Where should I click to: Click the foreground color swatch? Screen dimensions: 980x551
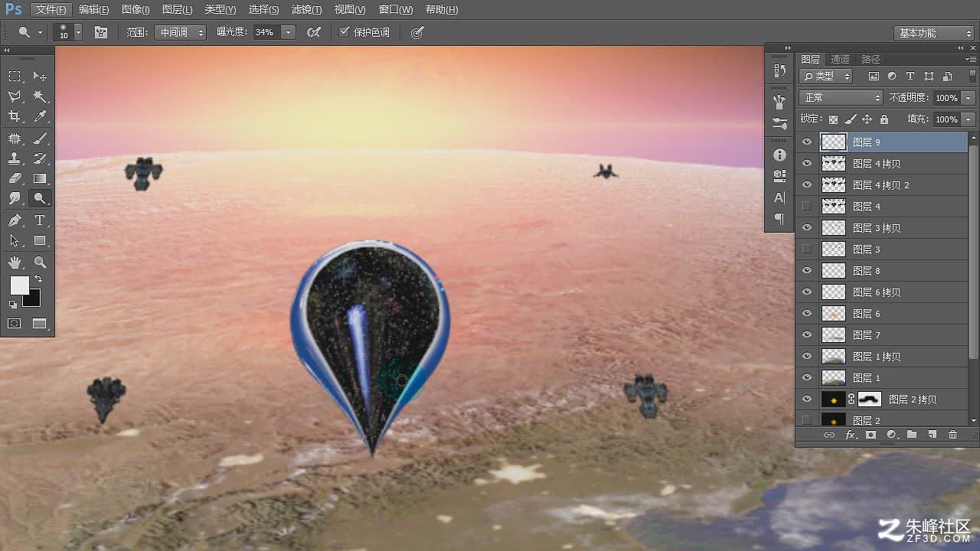pyautogui.click(x=18, y=285)
